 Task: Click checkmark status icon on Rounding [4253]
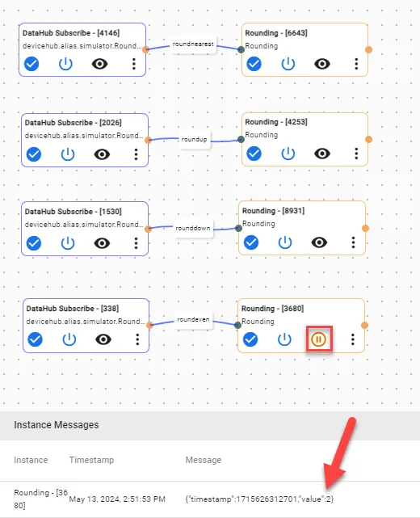point(254,154)
